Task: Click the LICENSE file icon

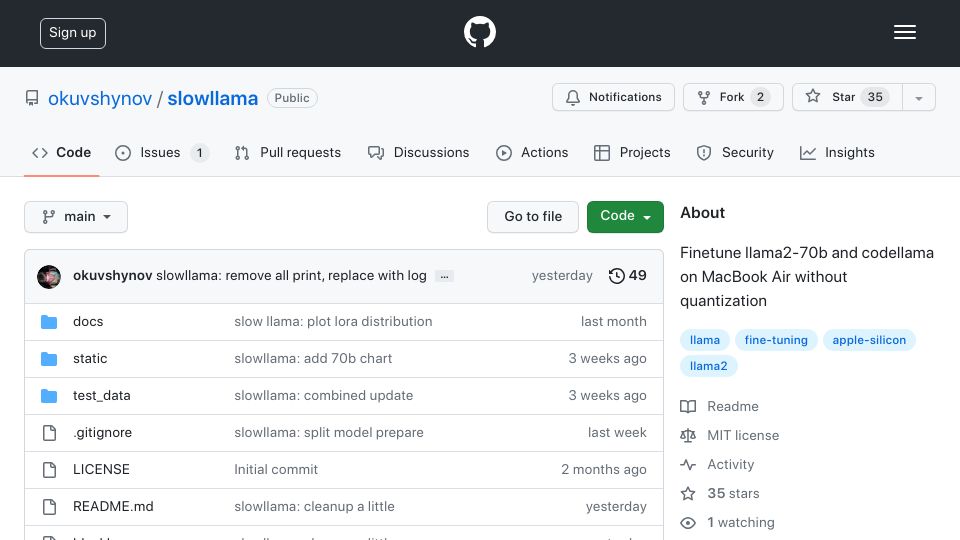Action: tap(49, 470)
